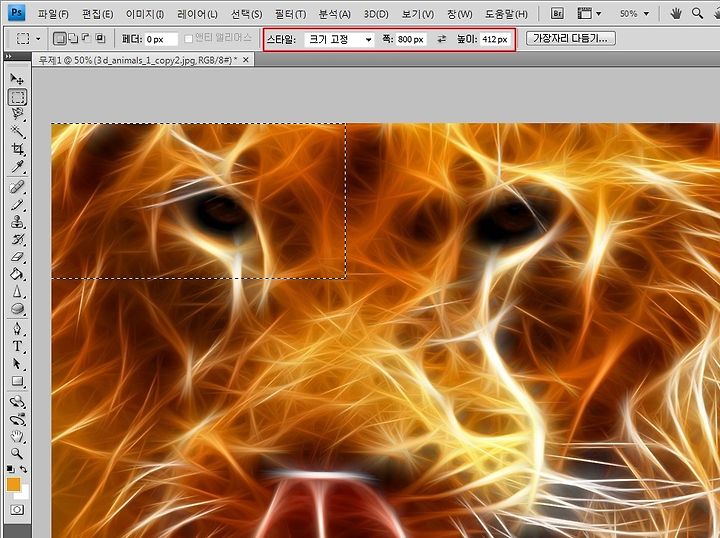This screenshot has width=720, height=538.
Task: Select the Zoom tool in toolbox
Action: 17,454
